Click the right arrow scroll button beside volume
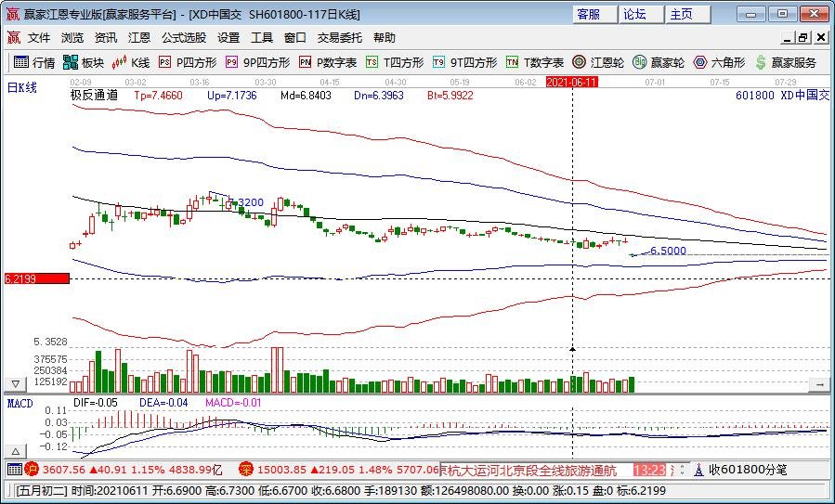 coord(819,383)
